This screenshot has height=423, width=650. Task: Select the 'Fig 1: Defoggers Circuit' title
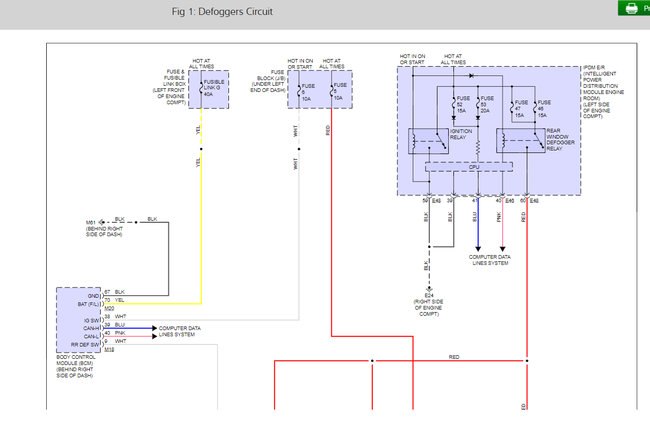222,12
